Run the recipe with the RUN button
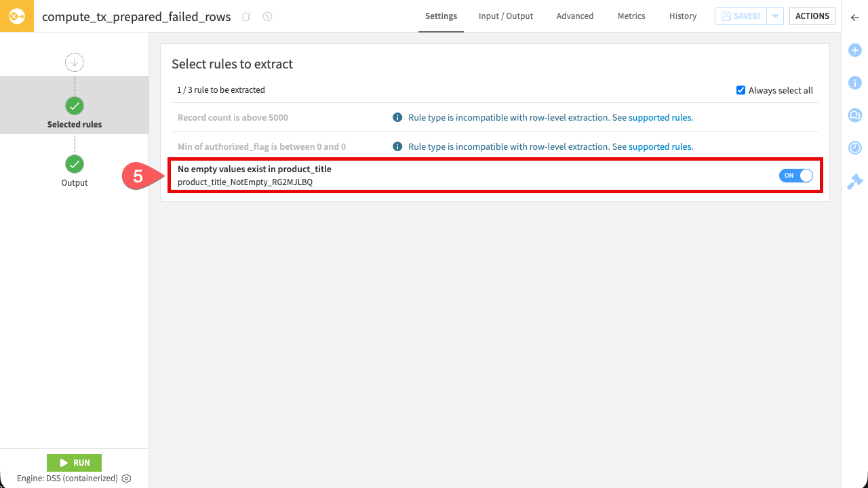 coord(74,463)
